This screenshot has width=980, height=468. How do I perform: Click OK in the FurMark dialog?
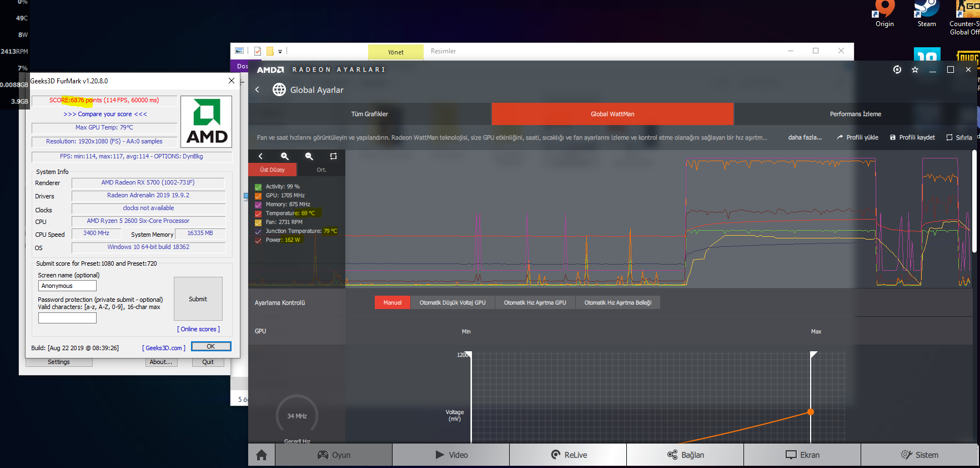(211, 346)
